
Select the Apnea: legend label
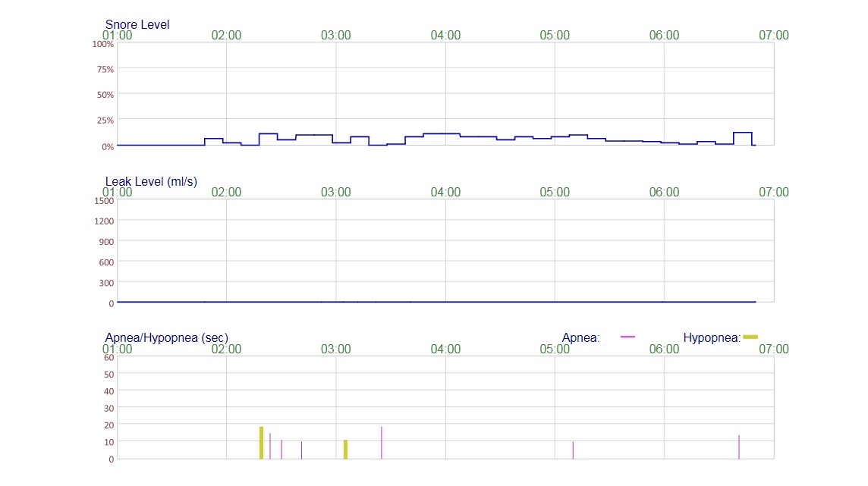tap(580, 338)
